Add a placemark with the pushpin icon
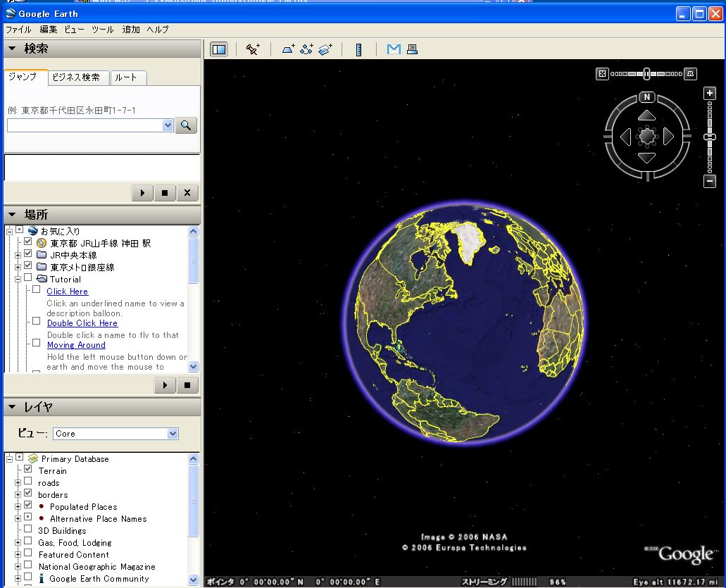 pyautogui.click(x=253, y=49)
